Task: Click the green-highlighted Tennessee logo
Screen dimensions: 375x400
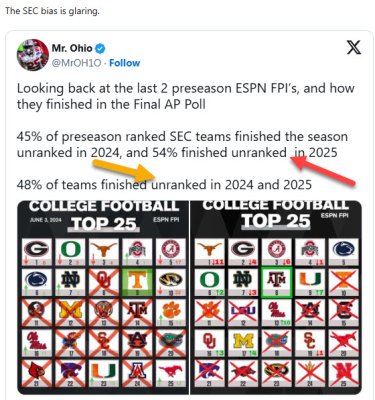Action: coord(138,282)
